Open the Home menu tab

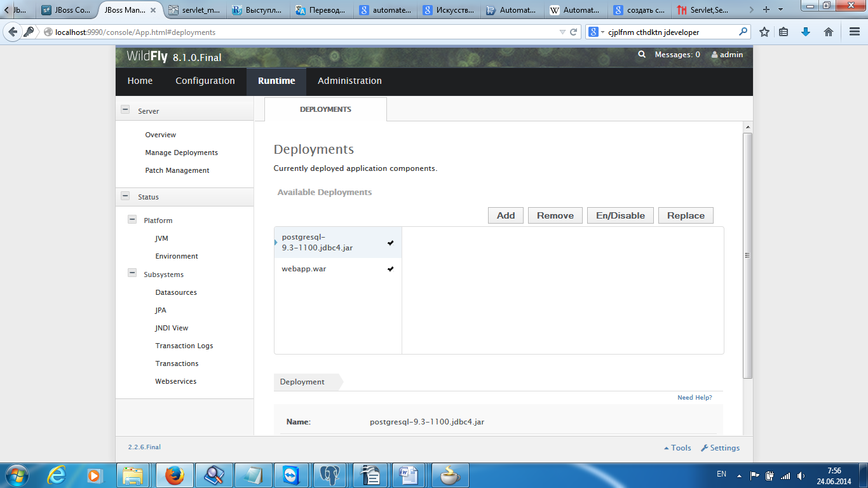click(x=140, y=81)
